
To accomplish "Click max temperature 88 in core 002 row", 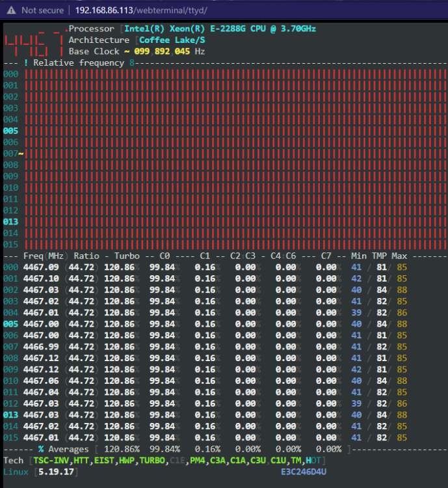I will 402,290.
